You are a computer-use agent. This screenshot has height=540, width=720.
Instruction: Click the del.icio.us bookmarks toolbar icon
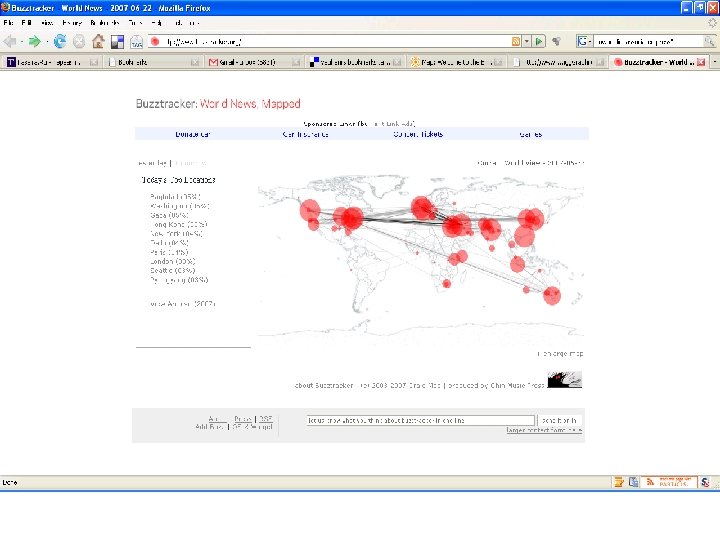coord(117,42)
